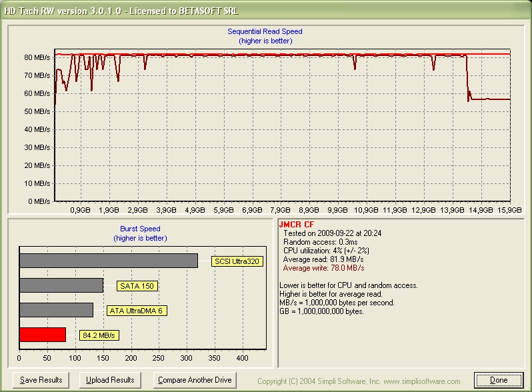Click the gray SATA 150 bar
Viewport: 532px width, 392px height.
(x=61, y=285)
